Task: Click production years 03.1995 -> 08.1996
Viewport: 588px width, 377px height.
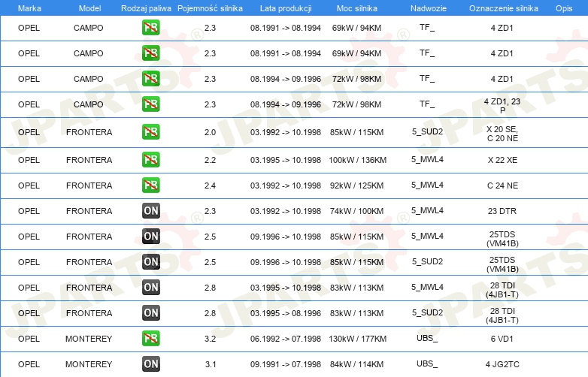Action: coord(286,313)
